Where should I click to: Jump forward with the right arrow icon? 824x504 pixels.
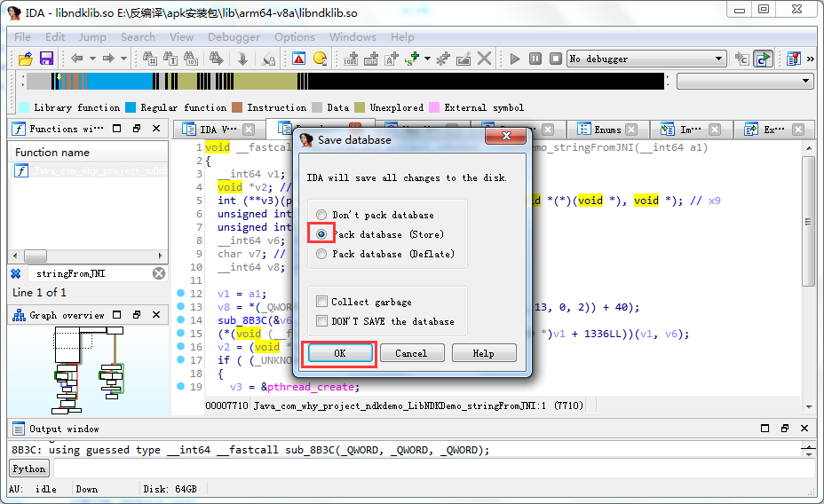coord(109,59)
